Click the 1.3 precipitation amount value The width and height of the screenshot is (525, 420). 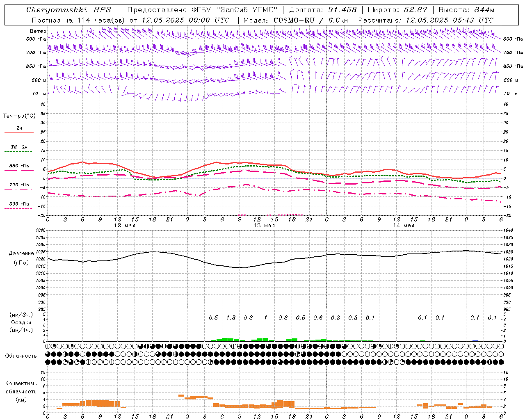point(231,317)
